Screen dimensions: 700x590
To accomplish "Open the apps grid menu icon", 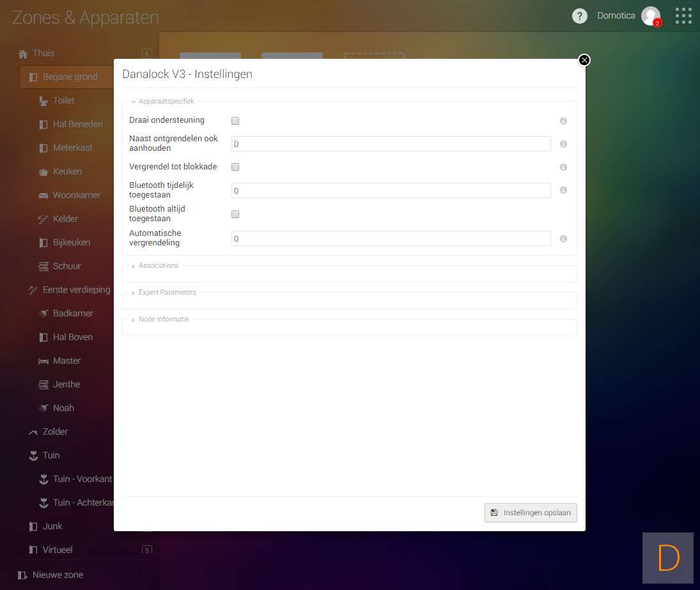I will click(683, 16).
